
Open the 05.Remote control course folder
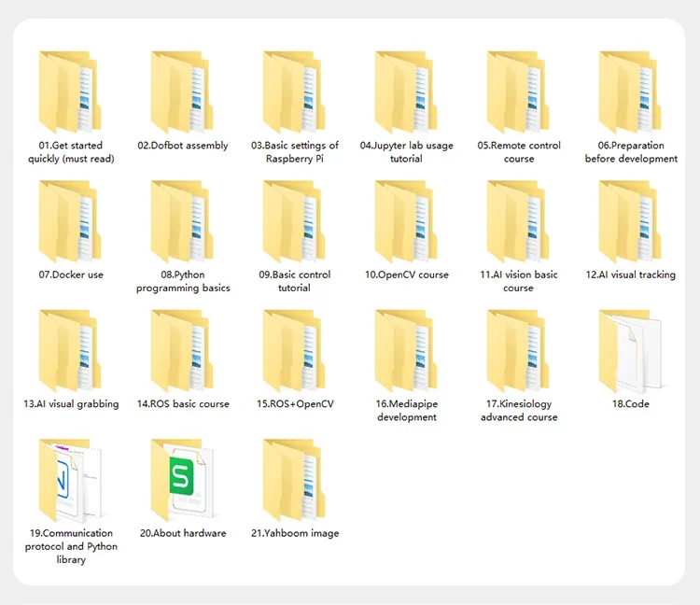click(x=518, y=92)
